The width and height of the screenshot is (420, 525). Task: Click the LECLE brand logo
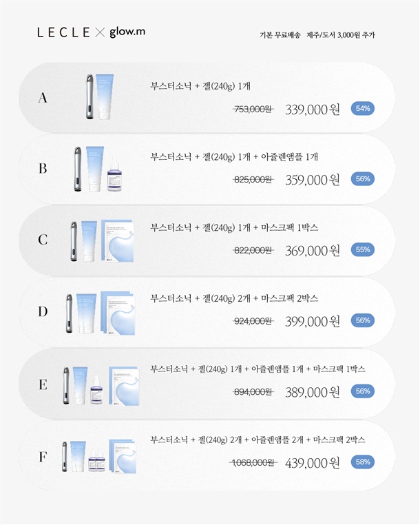click(x=64, y=32)
